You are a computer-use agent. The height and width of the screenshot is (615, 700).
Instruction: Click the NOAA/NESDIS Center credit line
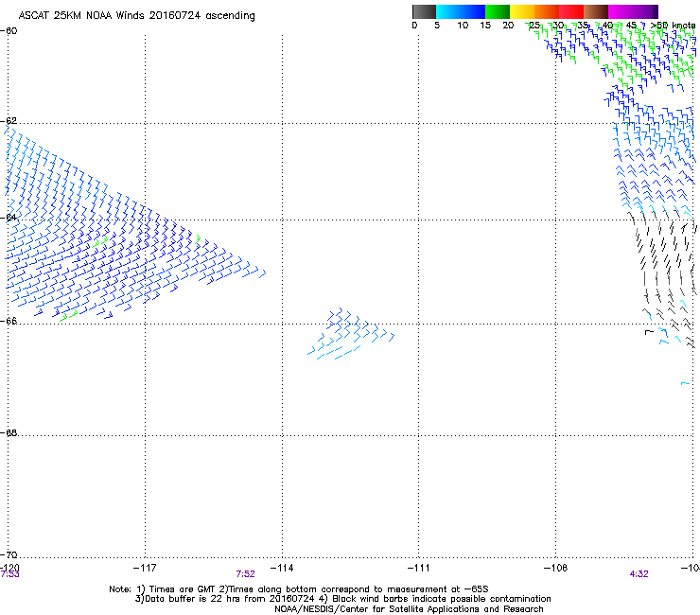[x=409, y=609]
